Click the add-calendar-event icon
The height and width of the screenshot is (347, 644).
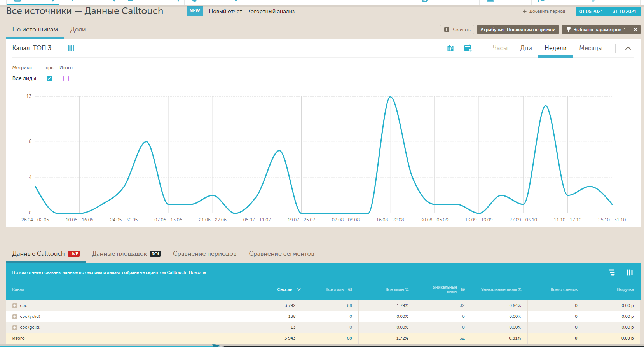point(468,48)
